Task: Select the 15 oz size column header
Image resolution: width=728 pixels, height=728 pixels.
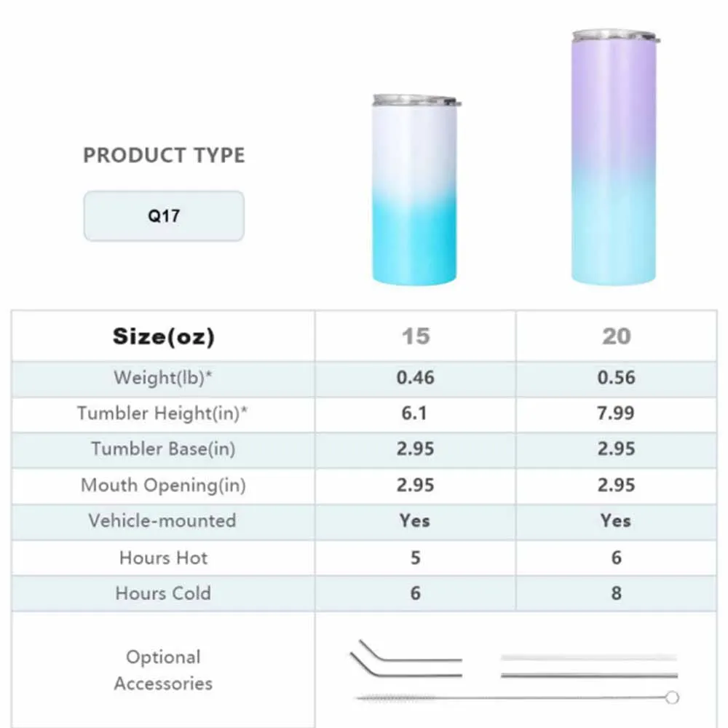Action: click(415, 336)
